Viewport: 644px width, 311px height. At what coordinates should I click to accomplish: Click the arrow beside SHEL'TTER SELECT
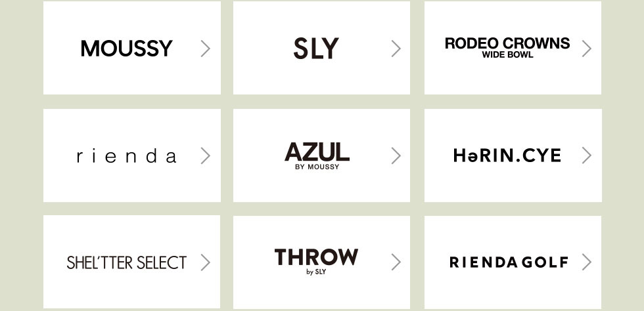(x=205, y=262)
